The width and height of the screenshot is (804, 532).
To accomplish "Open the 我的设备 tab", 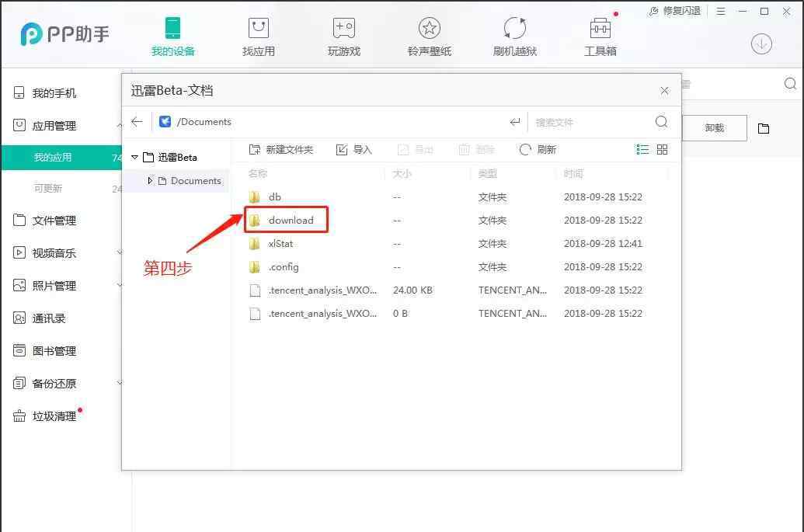I will coord(172,36).
